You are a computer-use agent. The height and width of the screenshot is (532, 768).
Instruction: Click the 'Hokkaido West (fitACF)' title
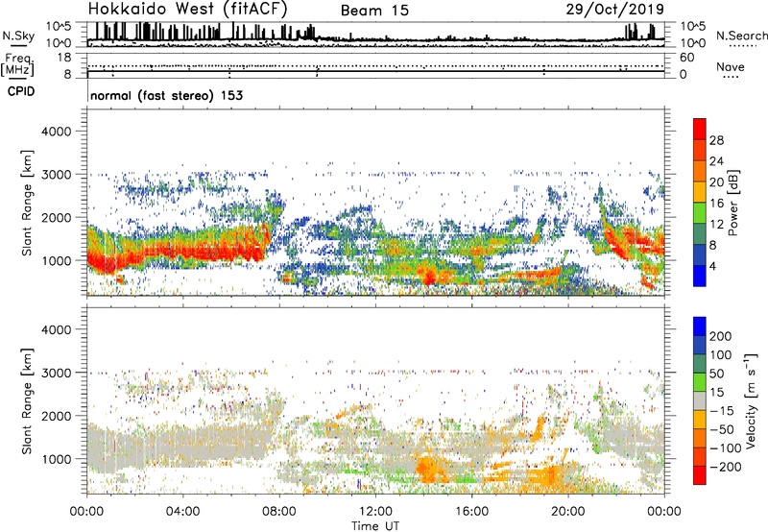[x=187, y=10]
